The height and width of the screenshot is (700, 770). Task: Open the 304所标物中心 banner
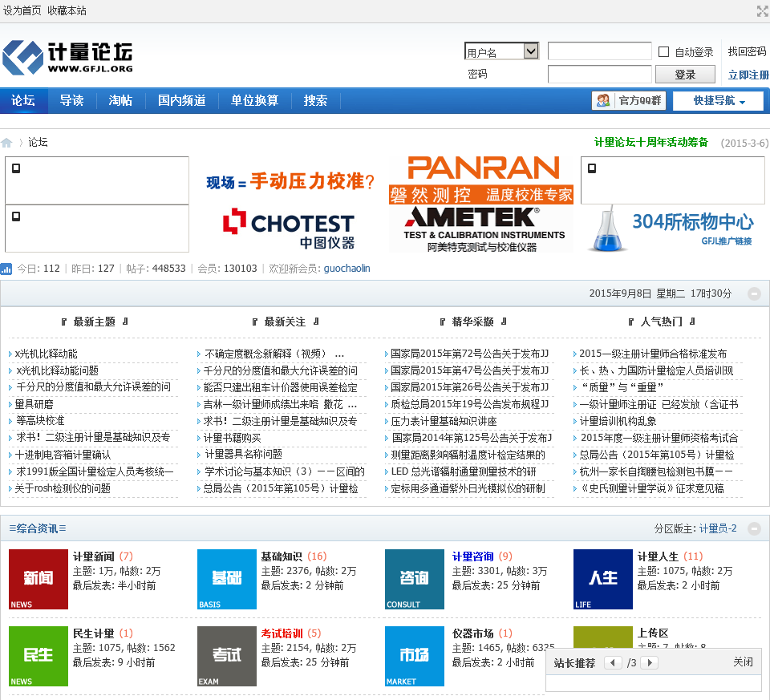[673, 230]
